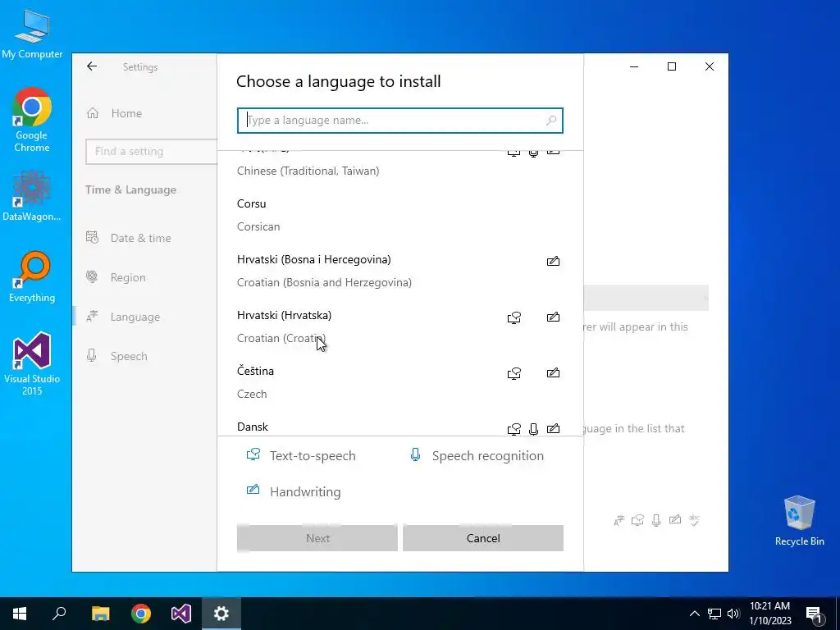Open taskbar search magnifier
This screenshot has width=840, height=630.
coord(59,614)
